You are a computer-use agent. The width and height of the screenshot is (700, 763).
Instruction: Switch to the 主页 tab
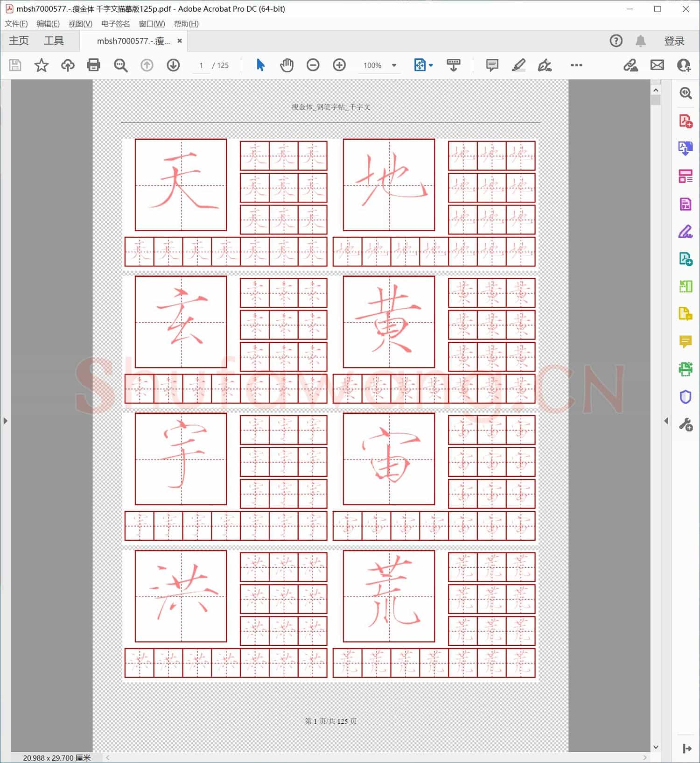pyautogui.click(x=19, y=41)
